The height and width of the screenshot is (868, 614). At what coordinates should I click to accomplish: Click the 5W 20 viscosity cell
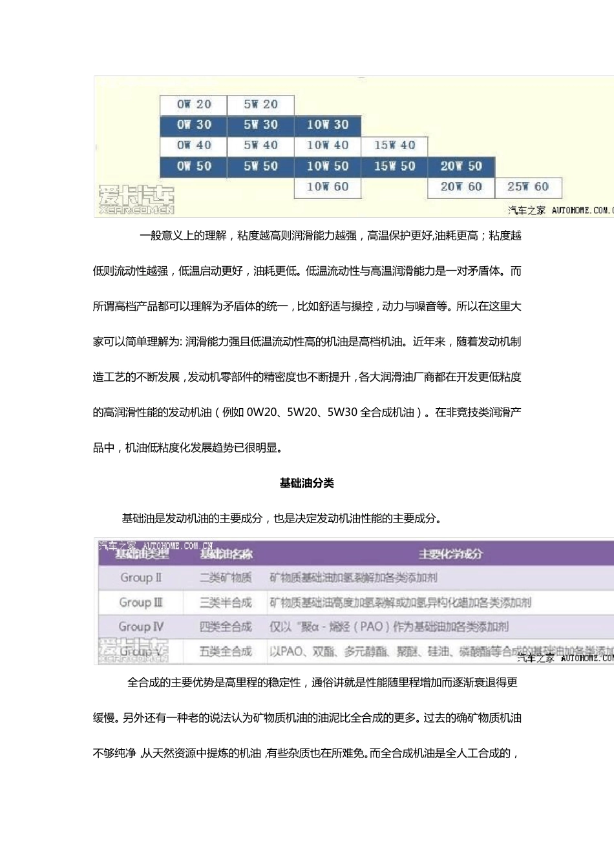point(261,105)
